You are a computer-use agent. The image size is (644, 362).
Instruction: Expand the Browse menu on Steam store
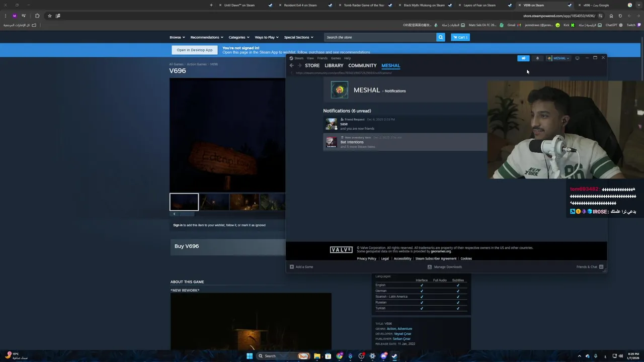177,37
